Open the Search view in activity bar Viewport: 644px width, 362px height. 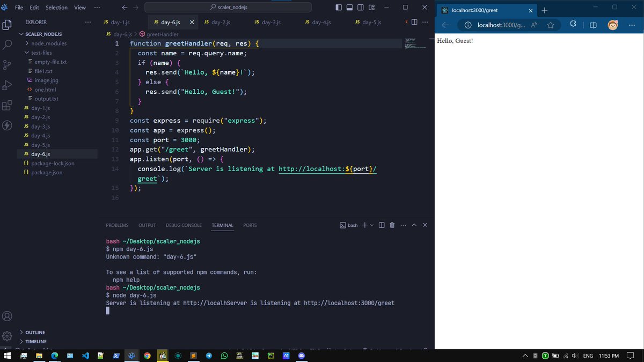(7, 45)
